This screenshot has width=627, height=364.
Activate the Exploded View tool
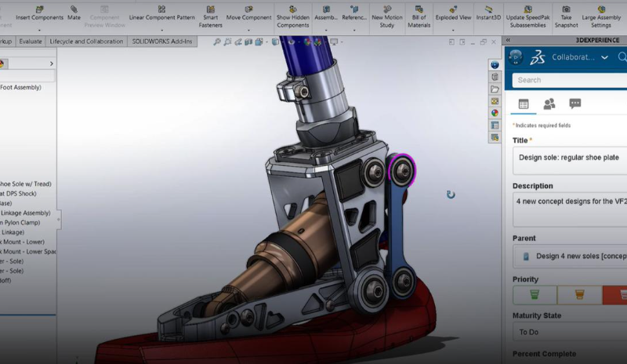click(453, 13)
